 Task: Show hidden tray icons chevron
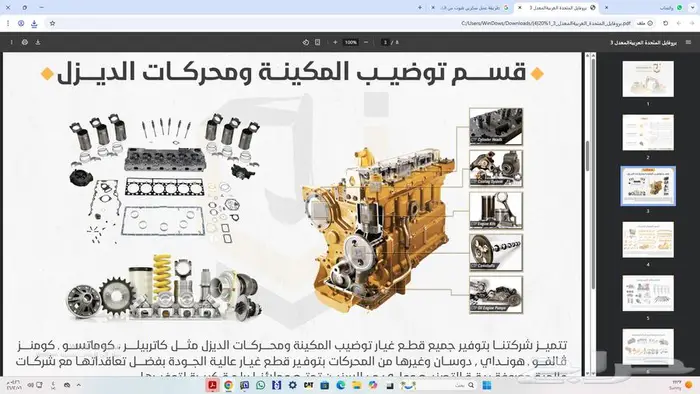coord(79,385)
